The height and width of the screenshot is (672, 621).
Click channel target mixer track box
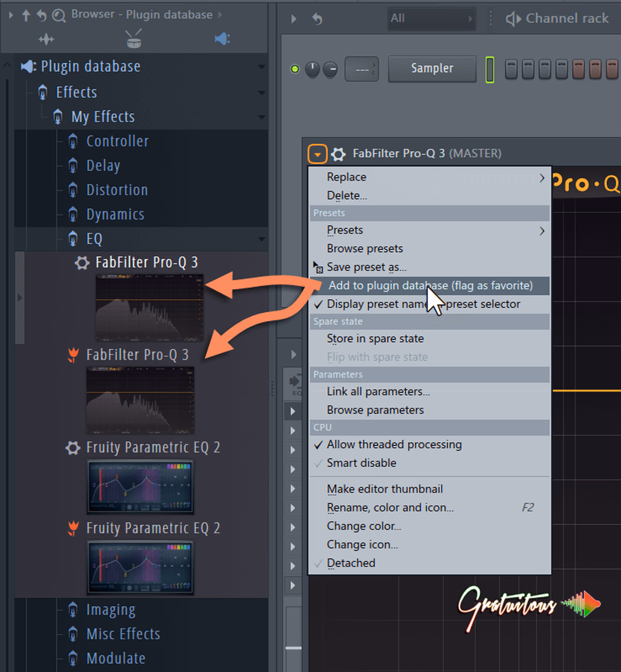(x=362, y=69)
